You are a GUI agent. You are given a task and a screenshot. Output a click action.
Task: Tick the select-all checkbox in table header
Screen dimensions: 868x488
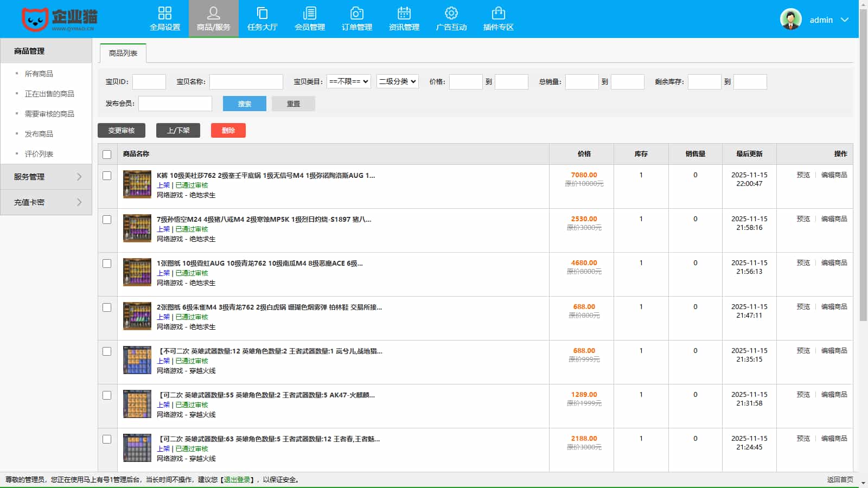(107, 155)
